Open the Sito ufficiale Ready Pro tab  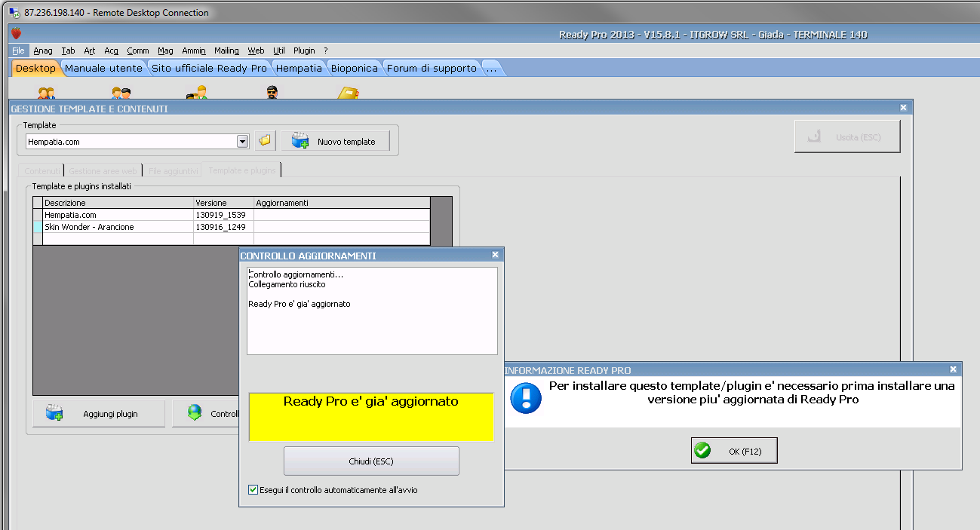tap(209, 68)
